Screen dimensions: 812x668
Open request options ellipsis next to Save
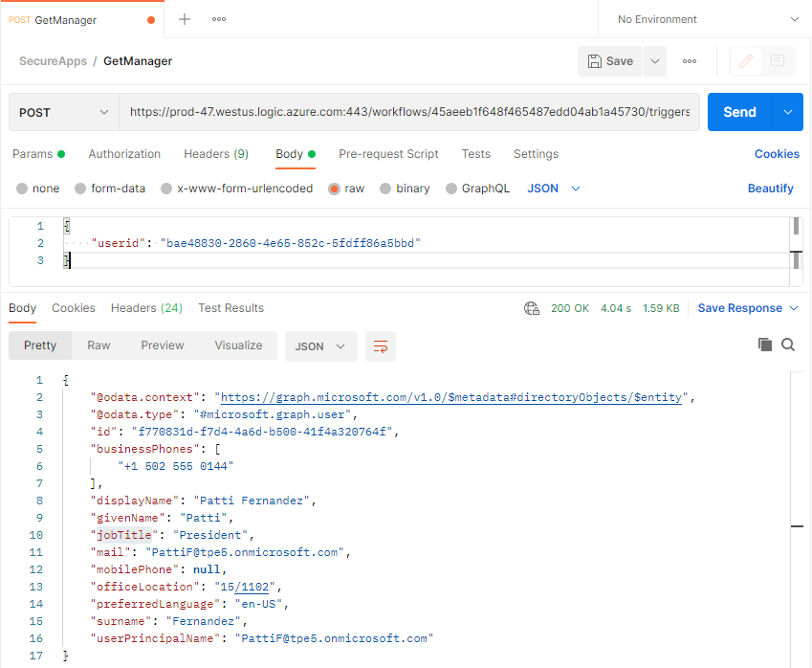pos(690,61)
